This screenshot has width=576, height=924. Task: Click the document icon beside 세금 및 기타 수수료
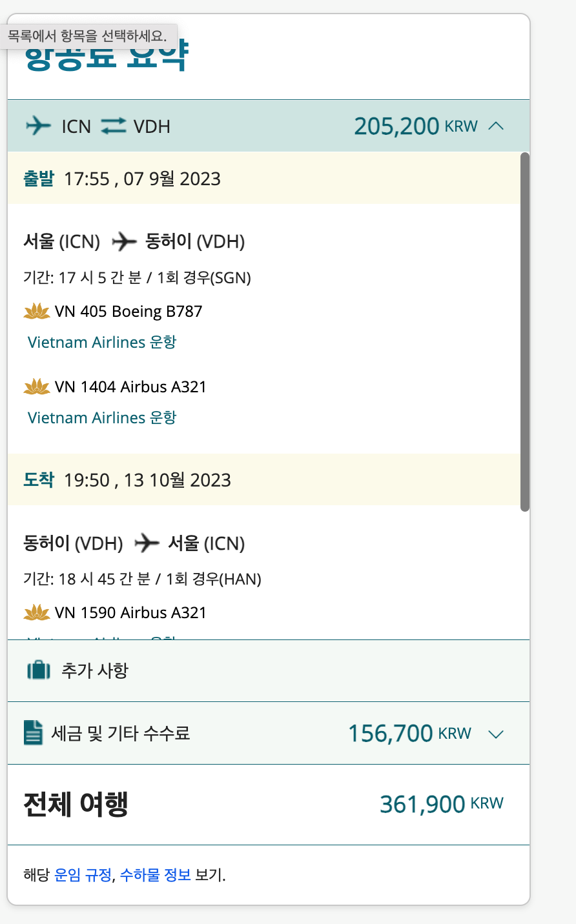pos(33,733)
